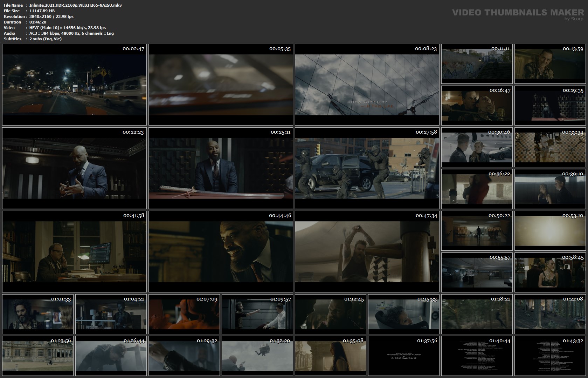The height and width of the screenshot is (378, 588).
Task: Select the thumbnail stamped 01:29:32
Action: 184,356
